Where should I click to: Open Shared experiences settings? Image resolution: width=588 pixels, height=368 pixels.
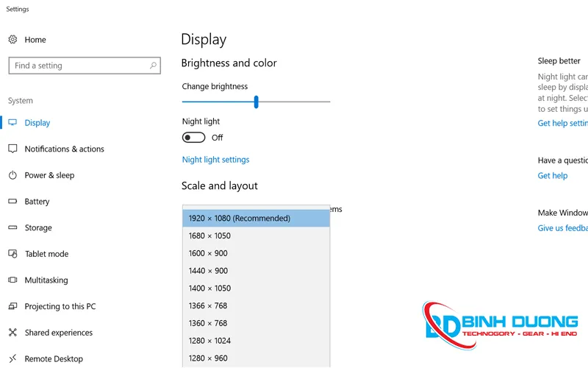(59, 333)
